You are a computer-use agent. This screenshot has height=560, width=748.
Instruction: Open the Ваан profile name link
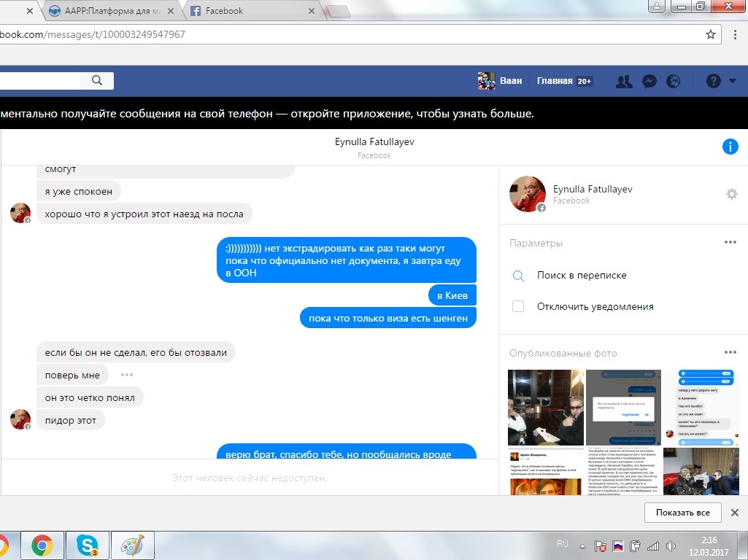(511, 81)
